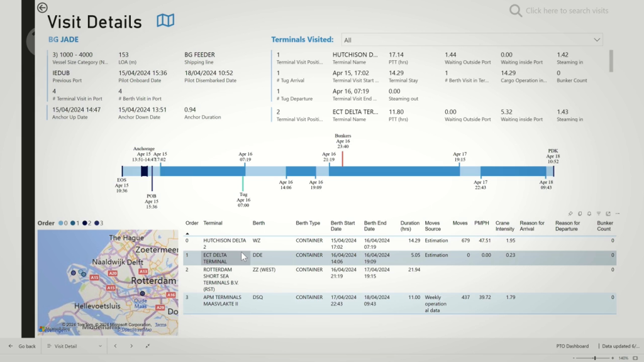Click the Data updated status text
The width and height of the screenshot is (644, 362).
(x=621, y=346)
